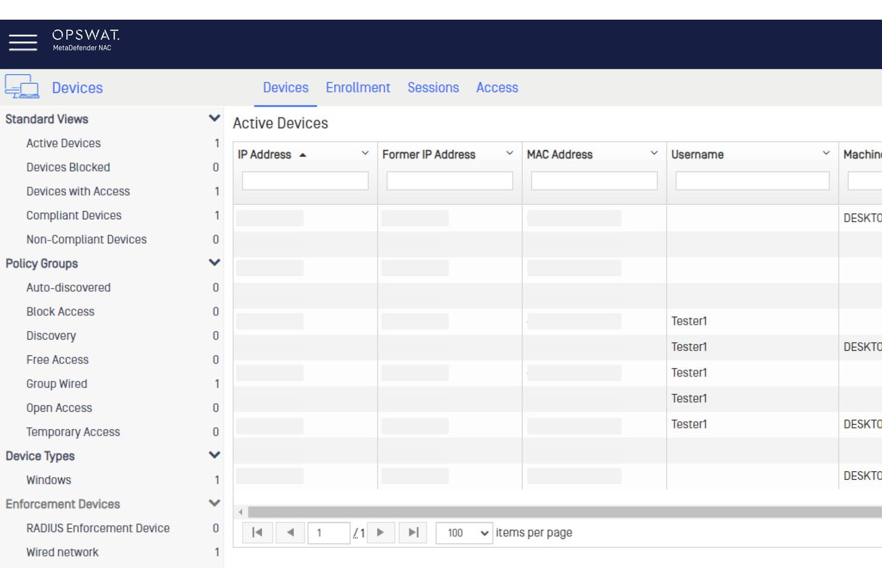Open the IP Address column menu
This screenshot has width=882, height=588.
(x=365, y=153)
